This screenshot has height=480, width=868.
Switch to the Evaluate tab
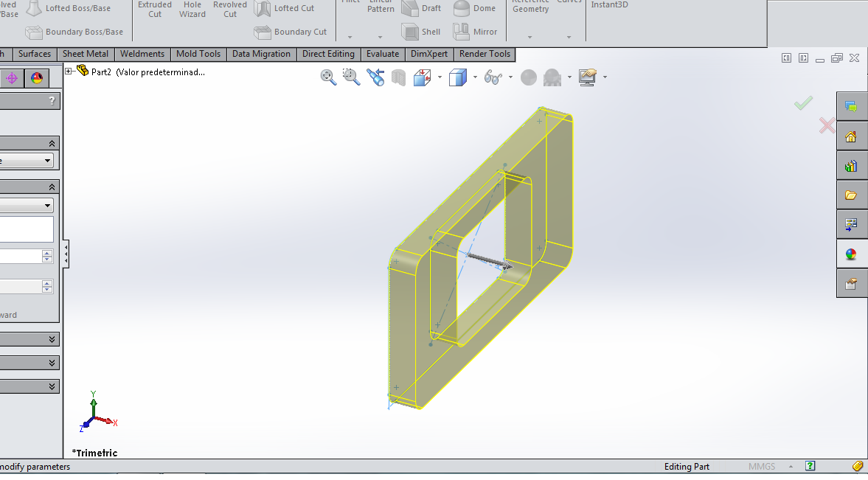click(383, 54)
